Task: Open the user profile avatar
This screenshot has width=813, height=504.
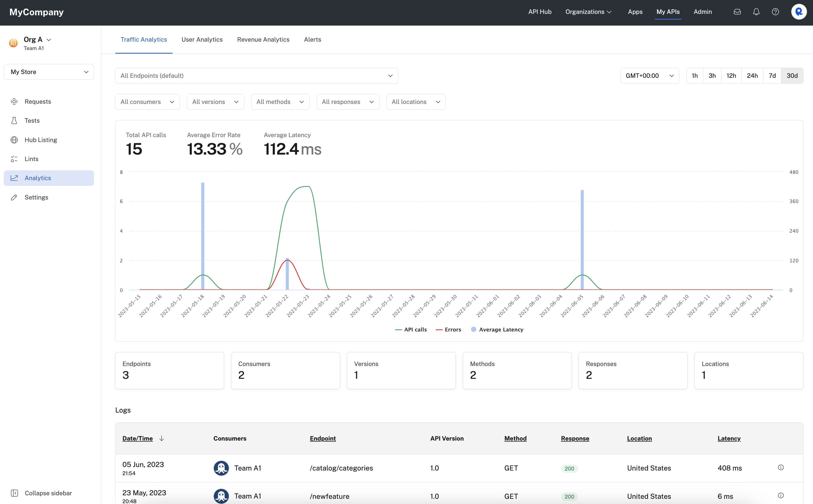Action: (799, 12)
